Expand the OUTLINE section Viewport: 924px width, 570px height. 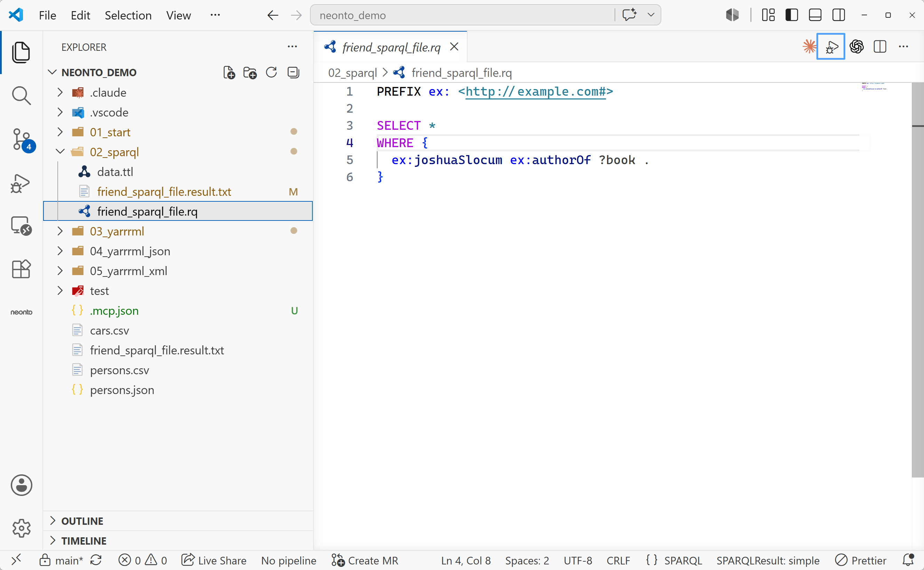coord(178,521)
